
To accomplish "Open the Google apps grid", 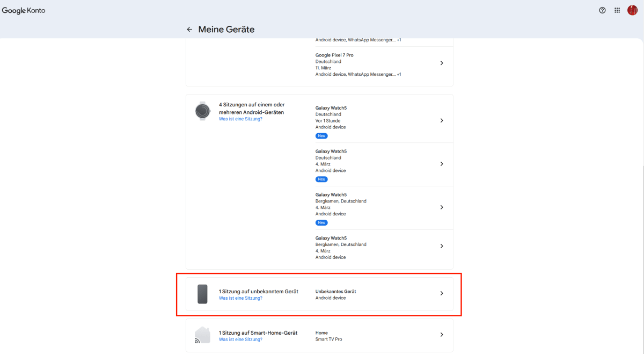I will 617,10.
